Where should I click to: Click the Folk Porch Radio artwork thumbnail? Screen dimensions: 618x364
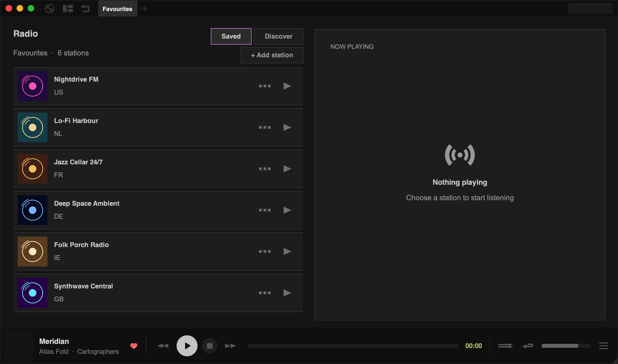click(33, 251)
